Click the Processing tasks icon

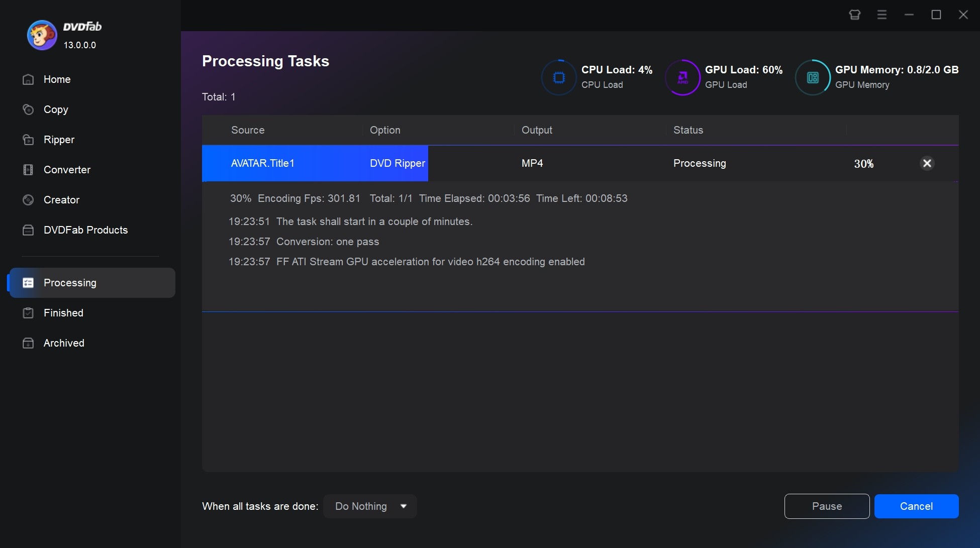pos(27,282)
